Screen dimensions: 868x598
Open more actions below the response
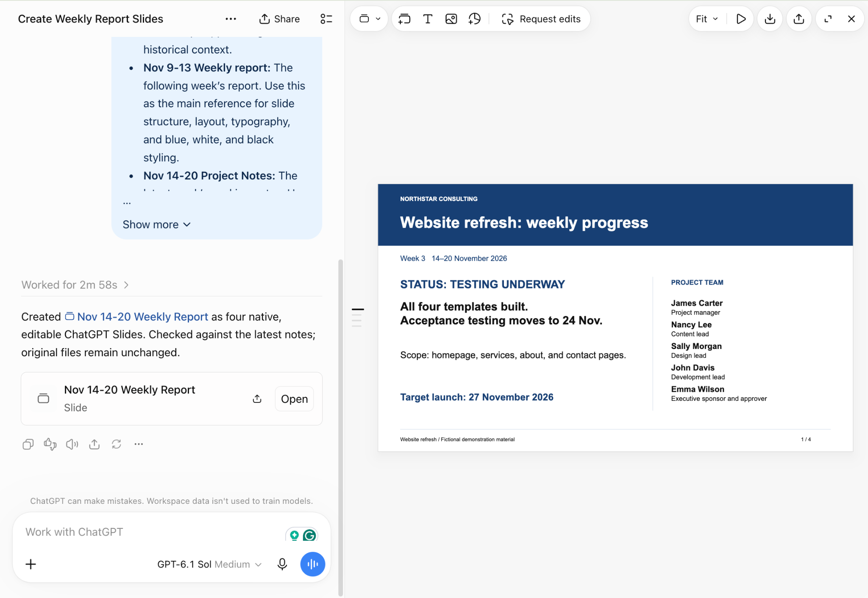click(139, 444)
